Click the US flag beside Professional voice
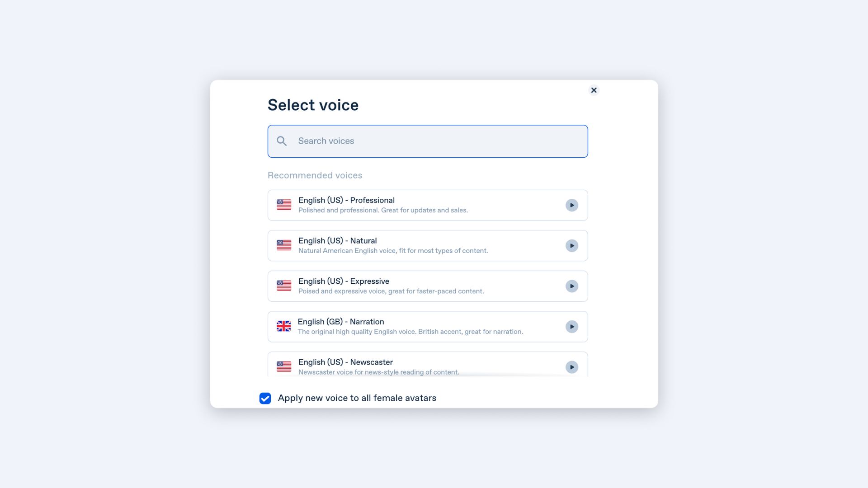 coord(284,205)
